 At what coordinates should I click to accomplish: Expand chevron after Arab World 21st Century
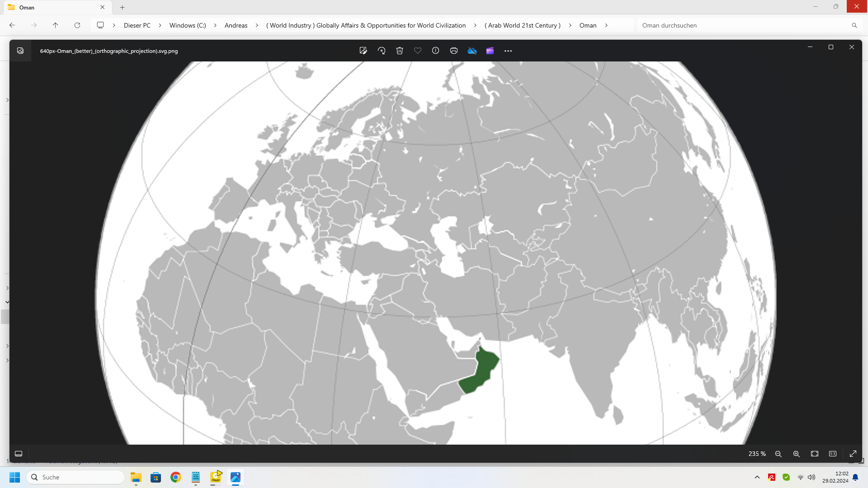coord(570,25)
